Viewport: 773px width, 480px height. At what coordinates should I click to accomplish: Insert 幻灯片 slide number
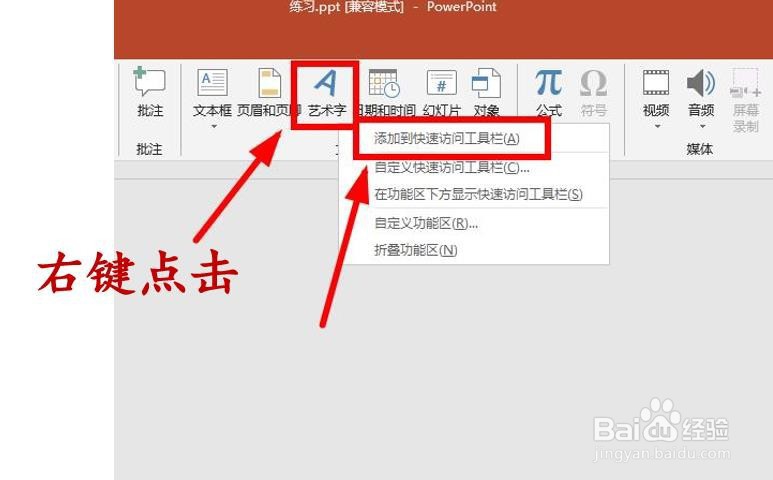[x=442, y=92]
